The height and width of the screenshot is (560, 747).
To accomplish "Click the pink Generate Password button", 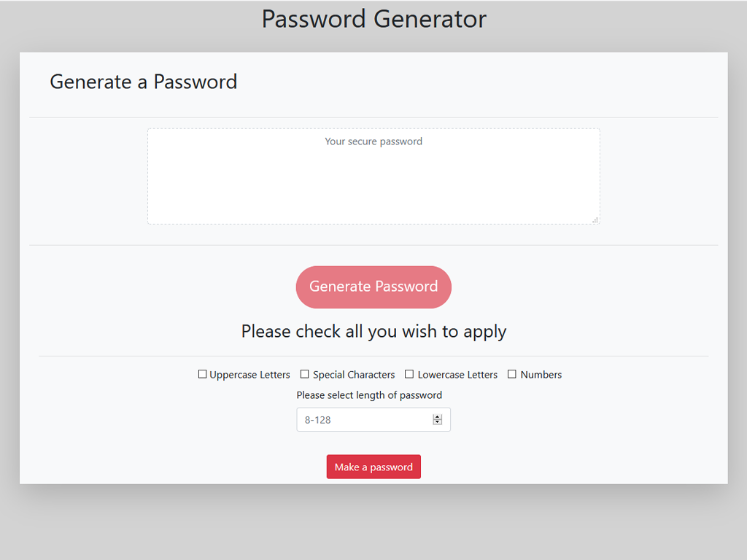I will click(x=373, y=287).
